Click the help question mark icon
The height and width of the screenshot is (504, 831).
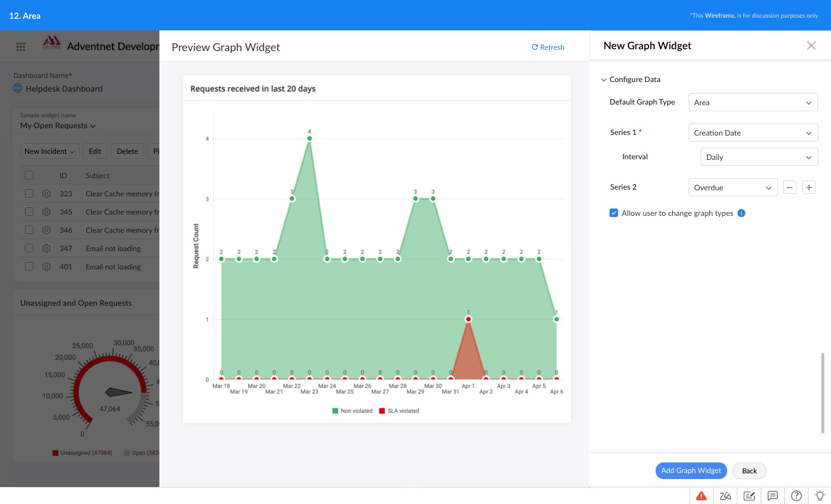pos(796,495)
